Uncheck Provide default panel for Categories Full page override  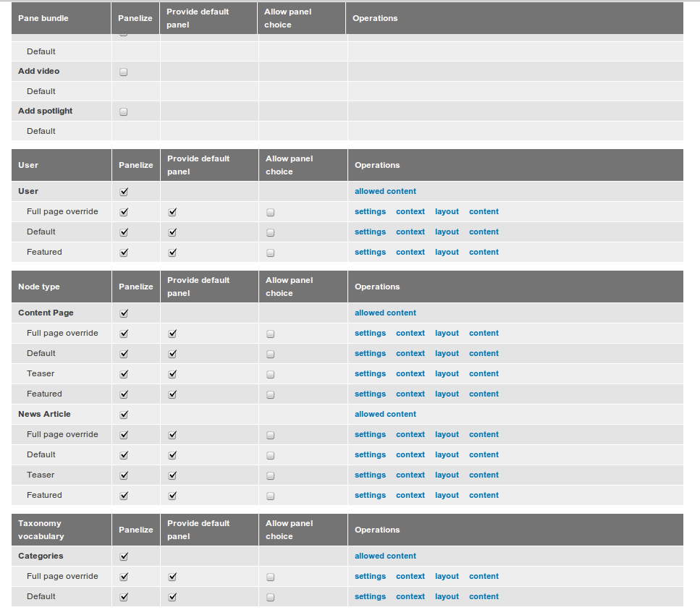(x=172, y=577)
